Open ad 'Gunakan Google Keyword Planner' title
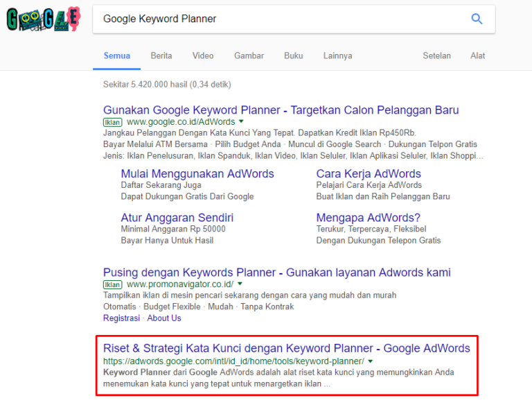The image size is (532, 405). click(281, 110)
